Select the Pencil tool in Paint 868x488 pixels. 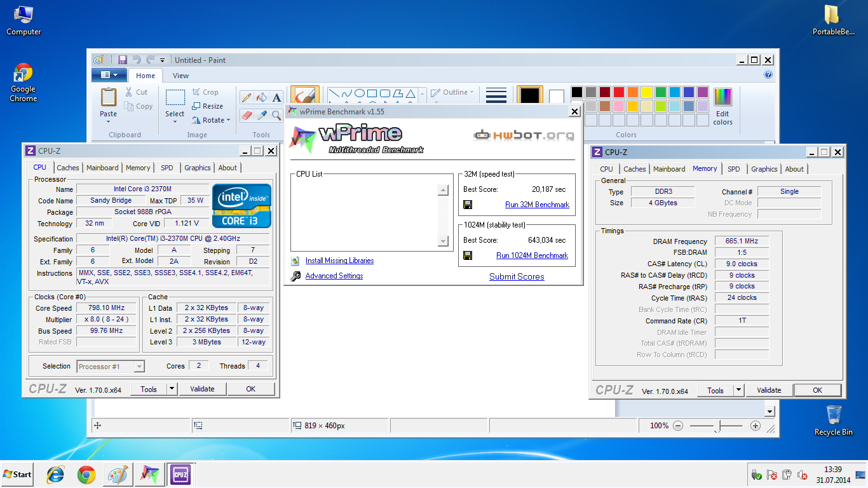(x=247, y=97)
